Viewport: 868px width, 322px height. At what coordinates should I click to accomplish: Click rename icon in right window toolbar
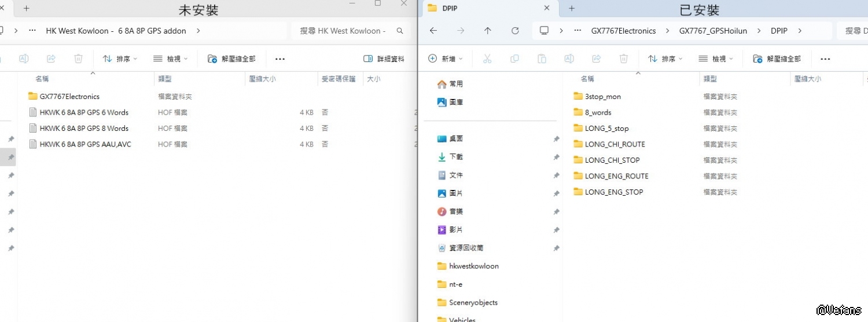[x=569, y=58]
